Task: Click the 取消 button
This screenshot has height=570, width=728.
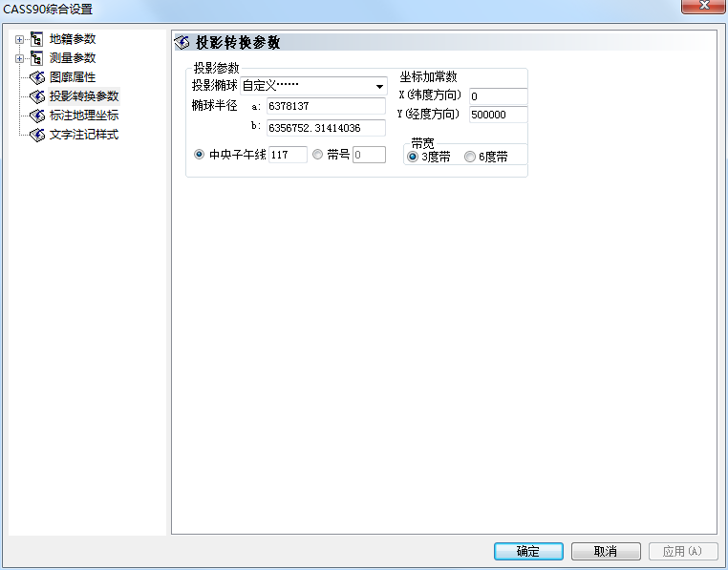Action: (606, 552)
